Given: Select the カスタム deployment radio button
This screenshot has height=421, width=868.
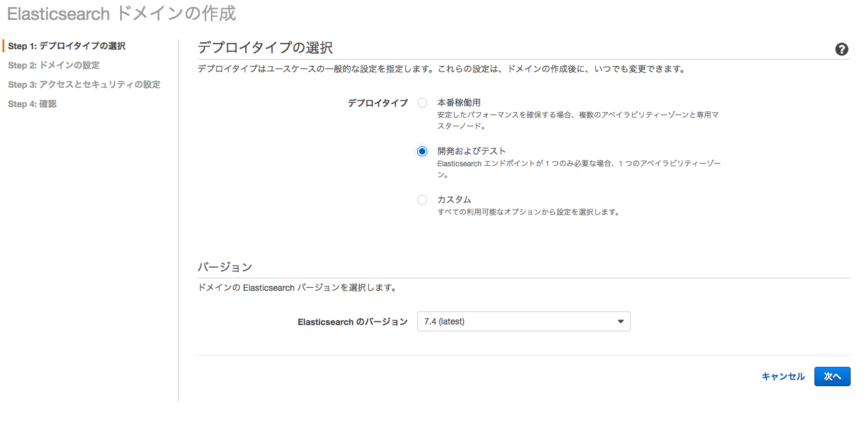Looking at the screenshot, I should (422, 200).
